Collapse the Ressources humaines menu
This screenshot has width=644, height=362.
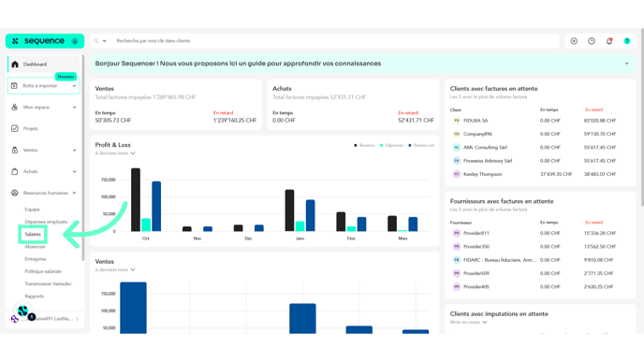click(74, 193)
